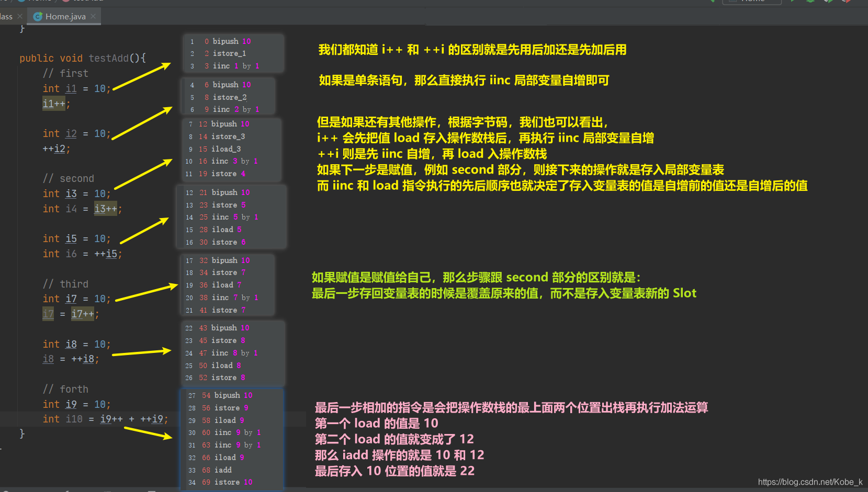Click bytecode line '69 istore 10'
Image resolution: width=868 pixels, height=492 pixels.
[228, 482]
